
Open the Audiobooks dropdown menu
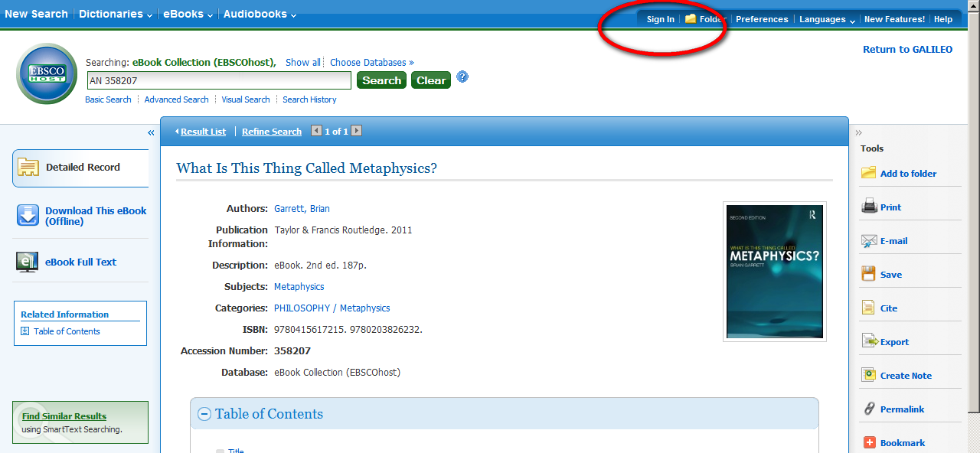[x=260, y=14]
